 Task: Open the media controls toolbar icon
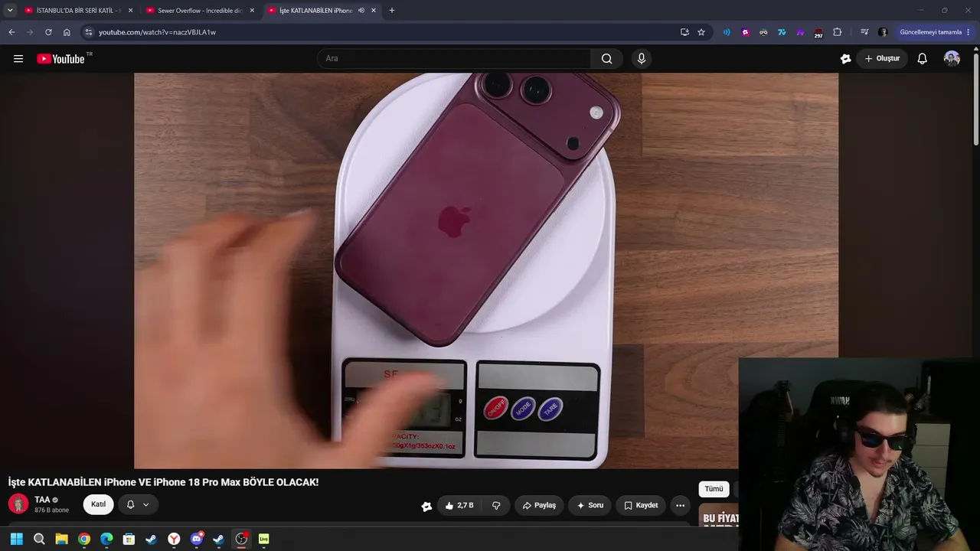point(864,32)
